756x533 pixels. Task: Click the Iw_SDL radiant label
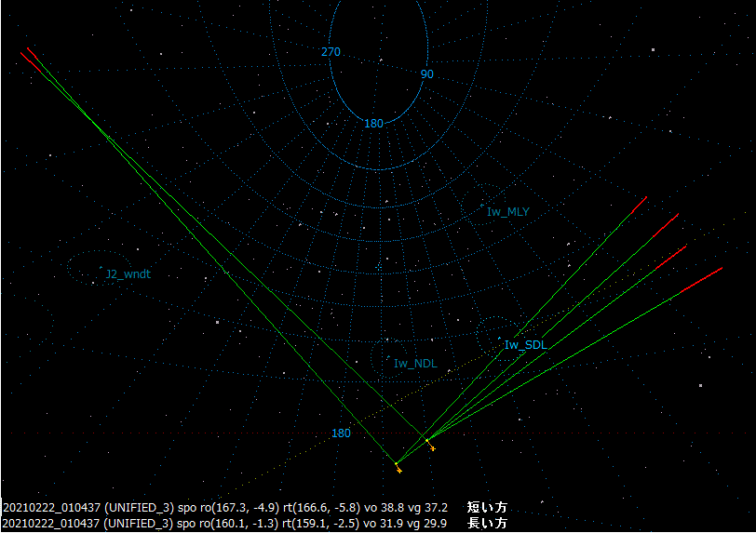pyautogui.click(x=526, y=345)
